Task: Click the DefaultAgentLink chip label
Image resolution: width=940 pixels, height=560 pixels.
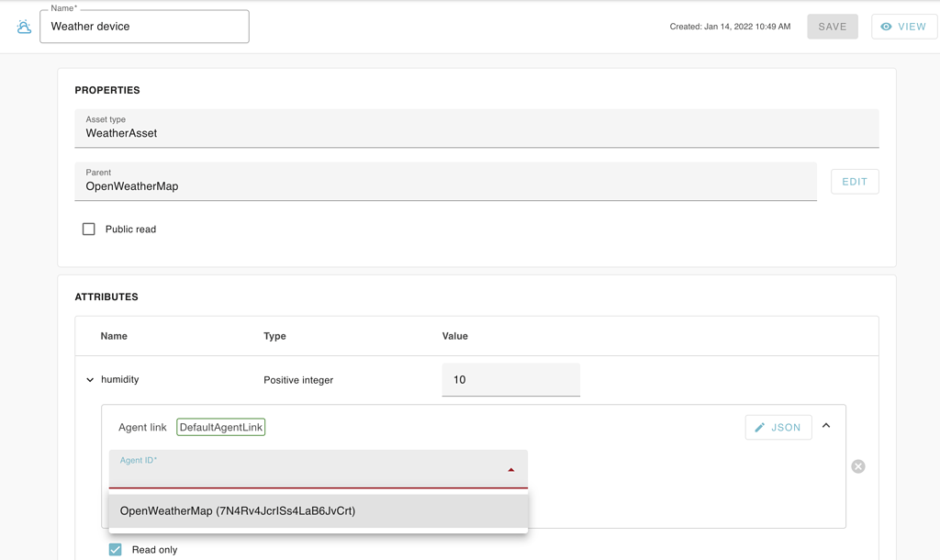Action: coord(220,426)
